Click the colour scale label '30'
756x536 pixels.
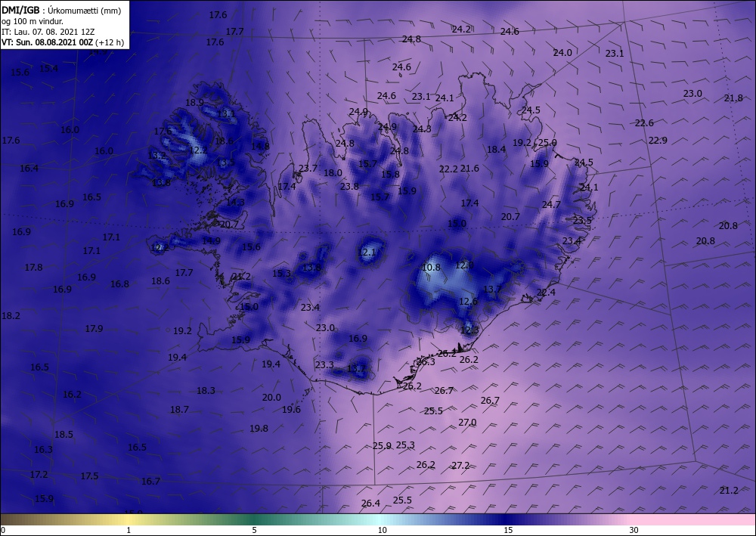[x=634, y=530]
